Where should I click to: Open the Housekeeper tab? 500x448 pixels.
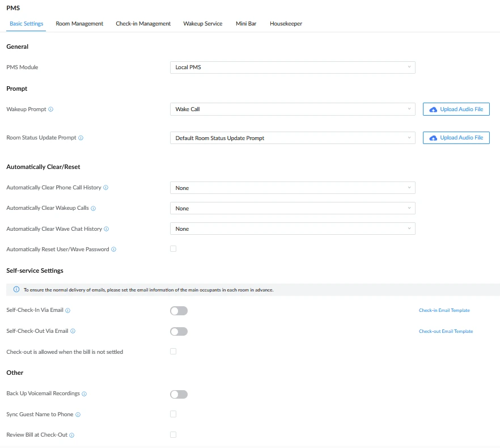(286, 23)
